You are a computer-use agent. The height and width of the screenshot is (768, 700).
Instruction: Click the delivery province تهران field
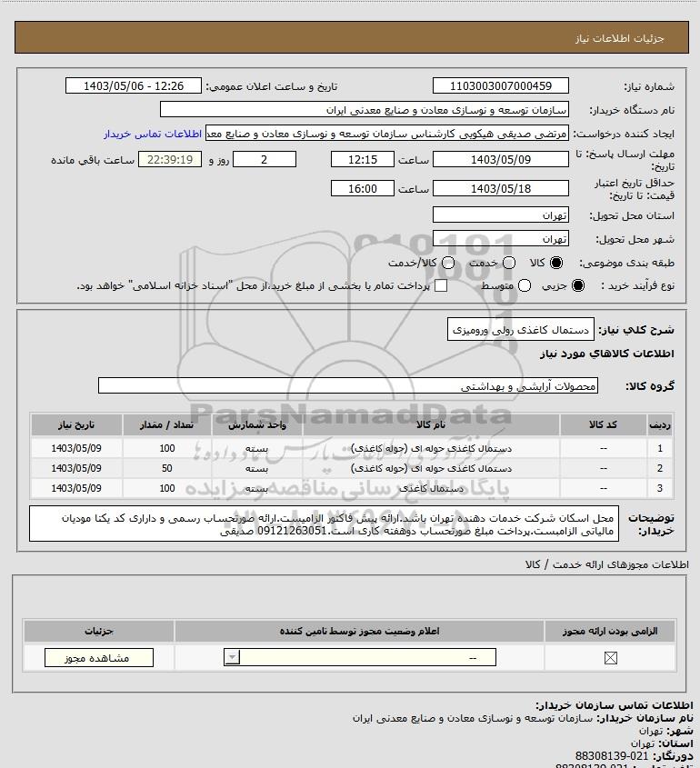pyautogui.click(x=501, y=215)
